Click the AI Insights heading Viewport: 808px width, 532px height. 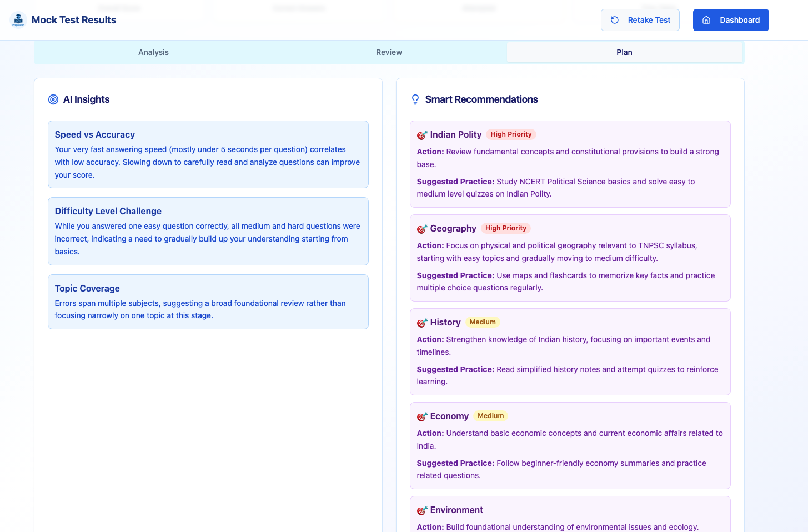[86, 99]
